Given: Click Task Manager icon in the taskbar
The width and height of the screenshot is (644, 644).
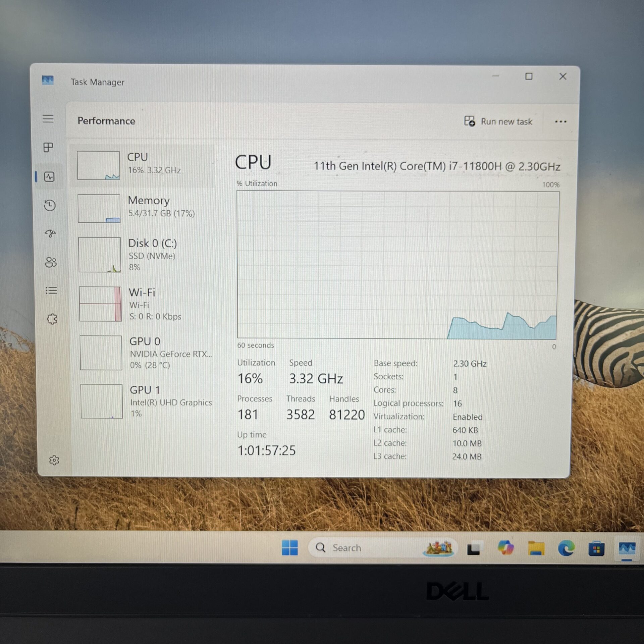Looking at the screenshot, I should 627,549.
